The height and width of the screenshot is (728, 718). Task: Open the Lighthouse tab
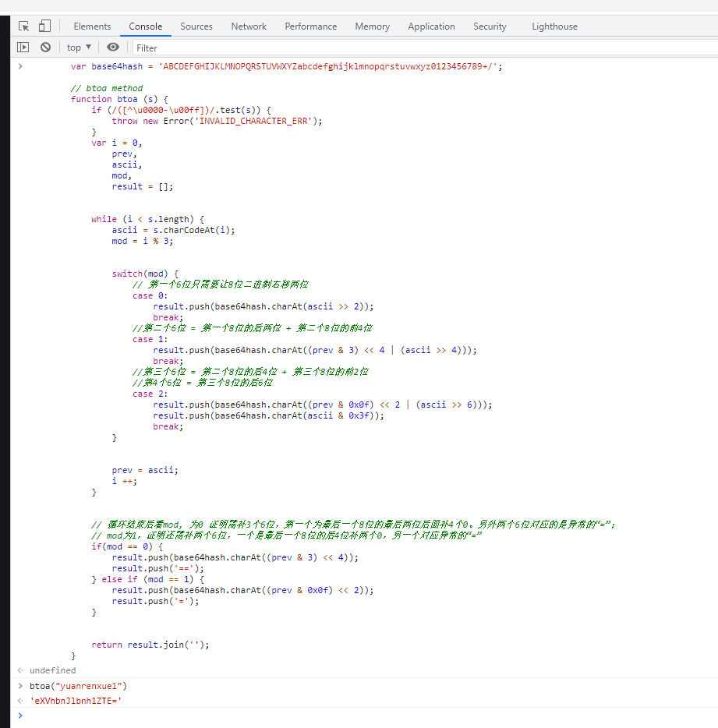pos(554,27)
